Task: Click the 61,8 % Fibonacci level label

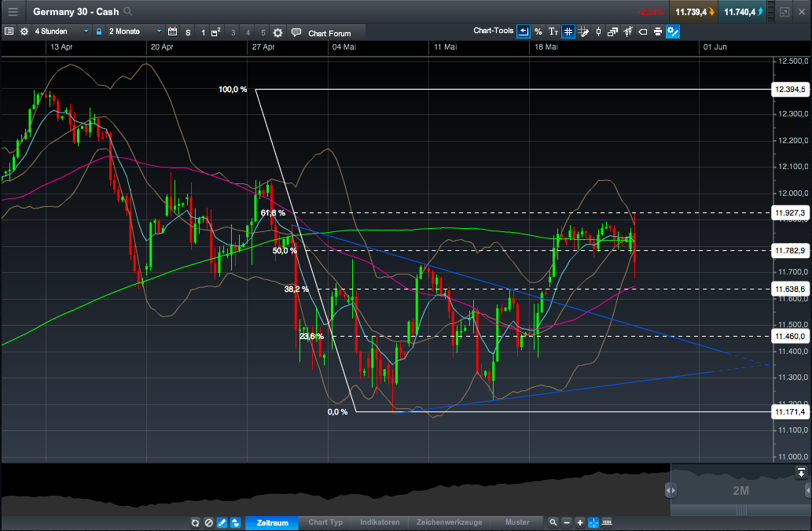Action: (273, 213)
